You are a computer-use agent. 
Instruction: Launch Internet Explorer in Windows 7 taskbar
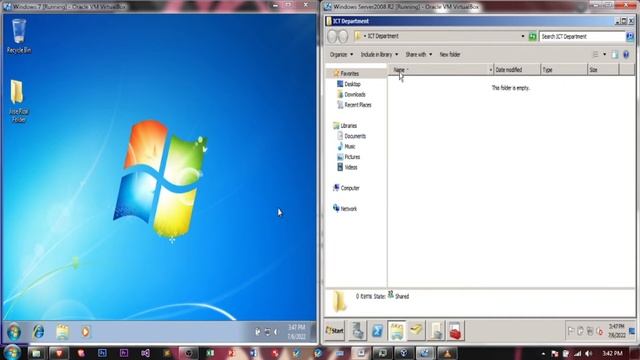click(x=38, y=332)
